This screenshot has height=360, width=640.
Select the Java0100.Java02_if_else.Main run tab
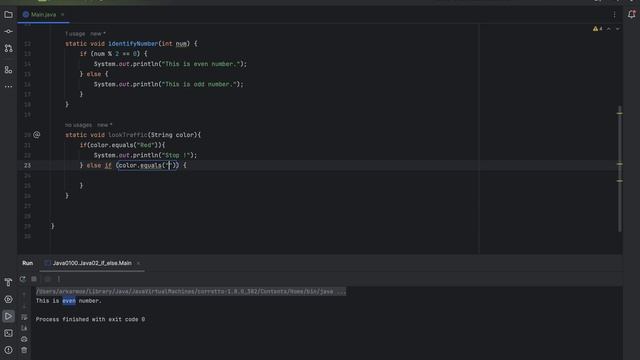pos(92,263)
